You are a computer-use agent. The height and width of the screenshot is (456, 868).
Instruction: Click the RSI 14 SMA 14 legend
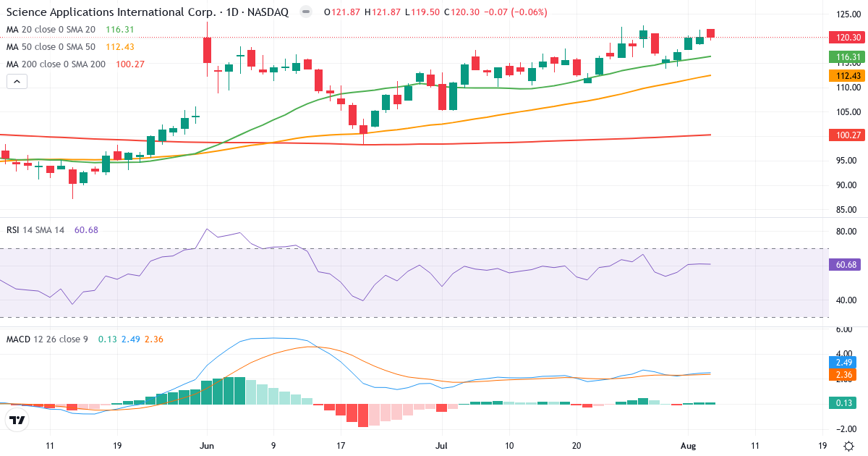35,230
